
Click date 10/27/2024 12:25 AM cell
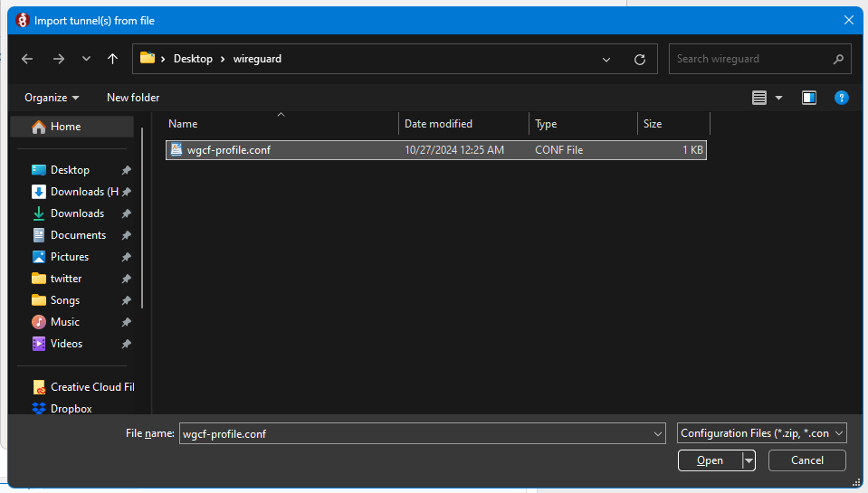coord(454,150)
